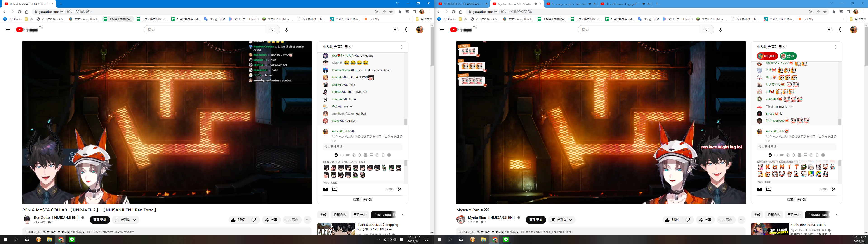Open 已訂閱 subscription dropdown for Ren Zotto
The width and height of the screenshot is (868, 244).
pos(126,220)
